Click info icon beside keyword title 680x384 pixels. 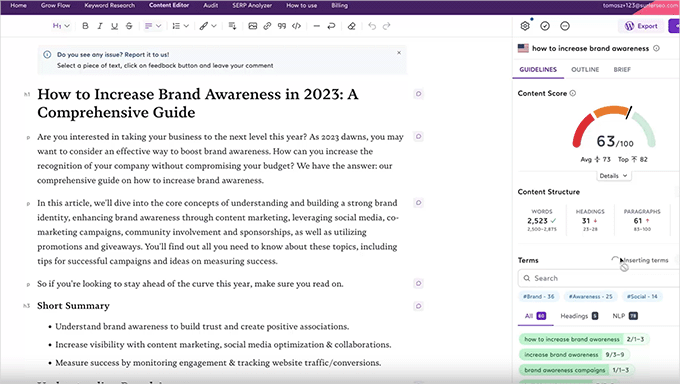pos(657,48)
